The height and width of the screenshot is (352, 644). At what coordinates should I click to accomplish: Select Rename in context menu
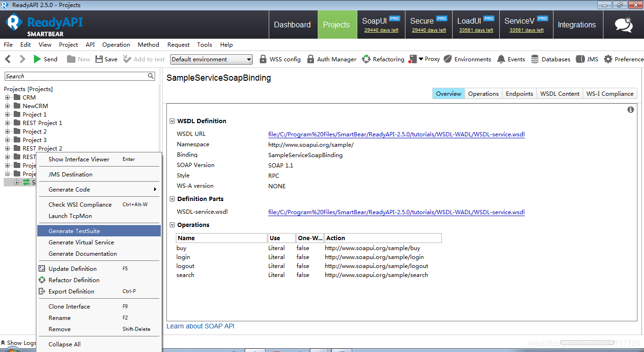pos(99,318)
